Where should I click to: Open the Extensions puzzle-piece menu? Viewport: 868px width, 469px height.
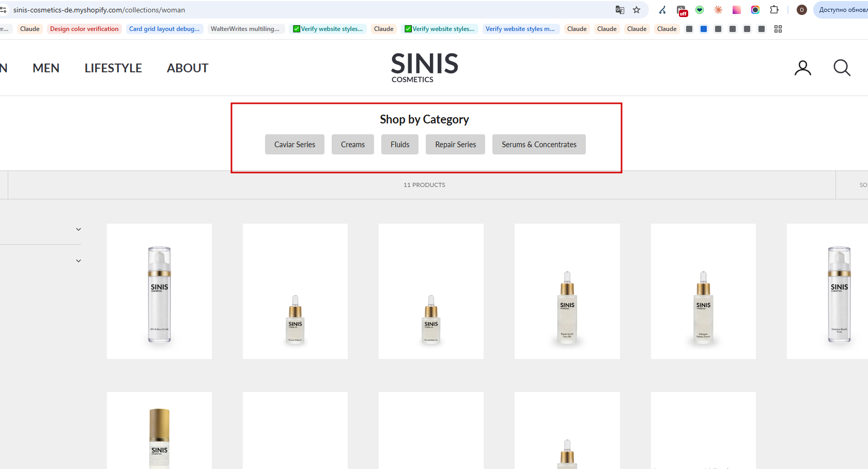[774, 10]
